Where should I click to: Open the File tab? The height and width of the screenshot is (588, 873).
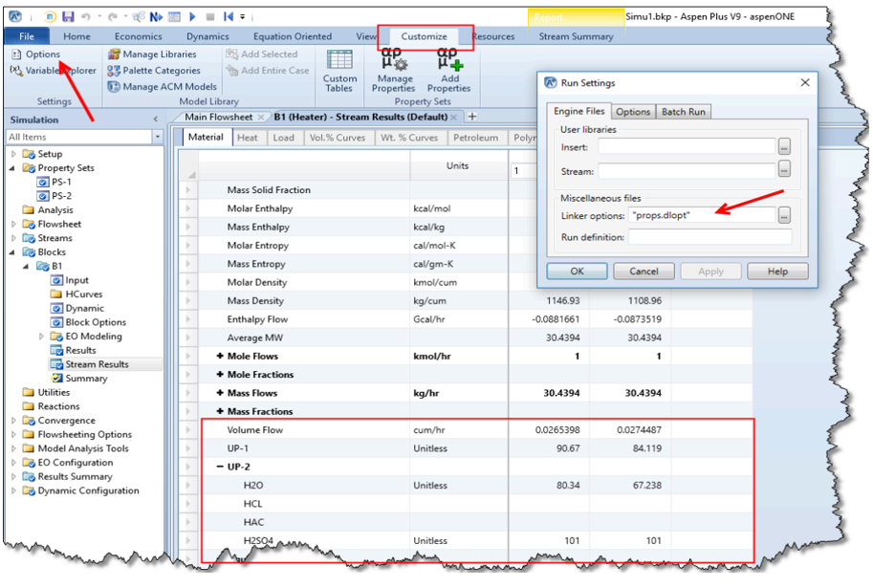(x=27, y=36)
